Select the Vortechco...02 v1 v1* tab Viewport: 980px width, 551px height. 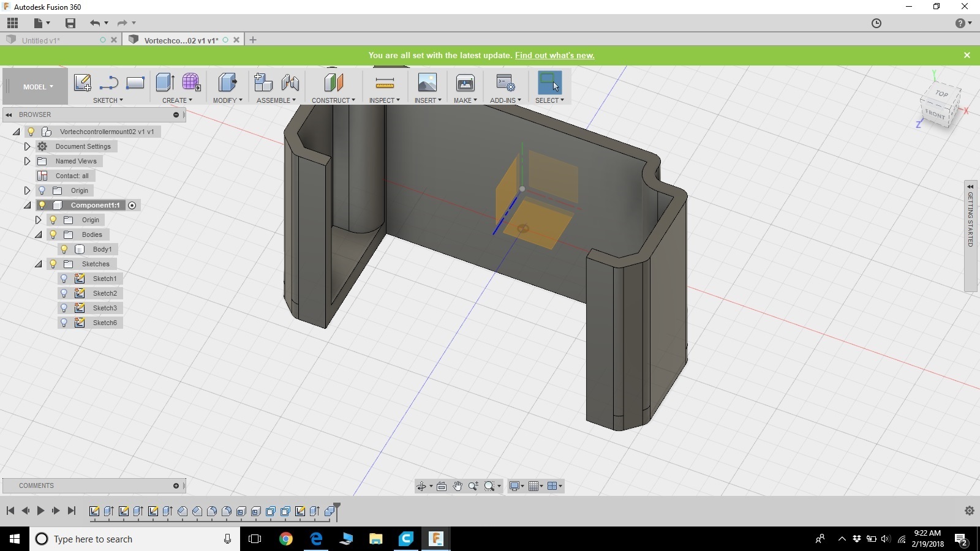coord(181,40)
